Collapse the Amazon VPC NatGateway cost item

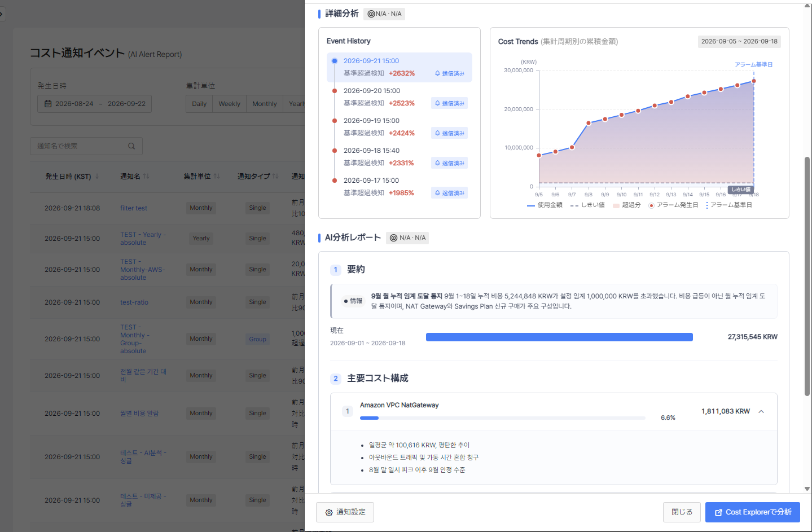coord(761,411)
